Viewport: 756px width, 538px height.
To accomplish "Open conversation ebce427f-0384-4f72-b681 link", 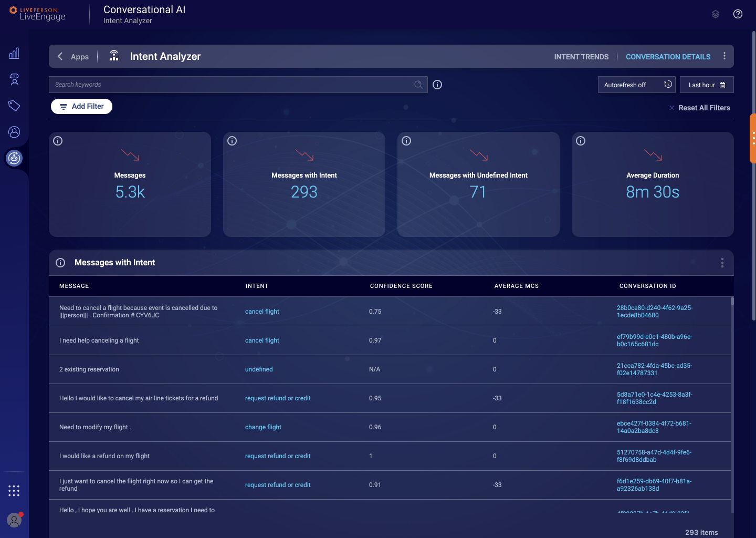I will point(654,427).
